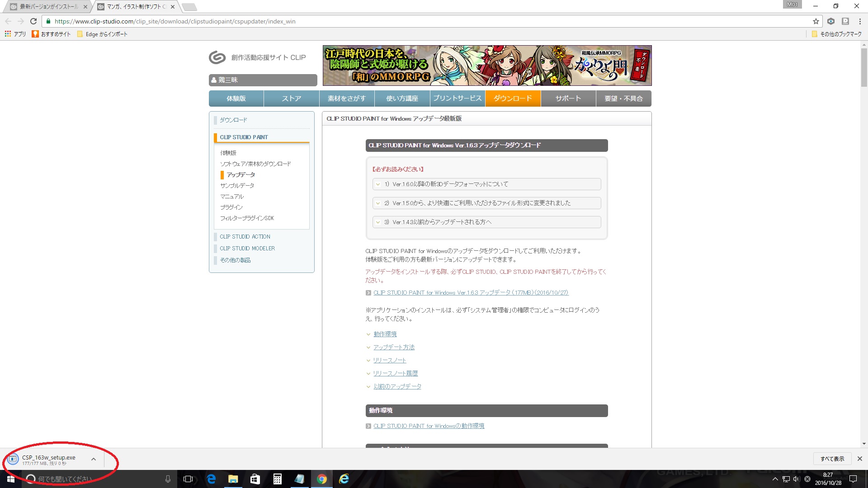
Task: Select アップデータ in the sidebar
Action: [241, 175]
